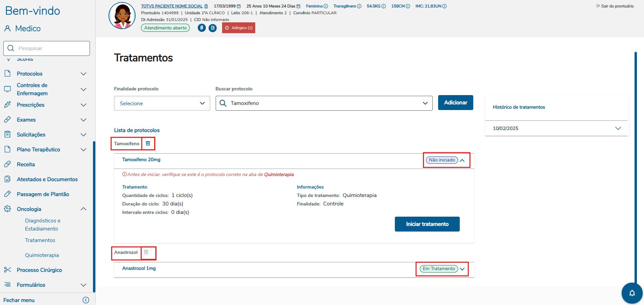Open the notifications bell
The width and height of the screenshot is (644, 305).
coord(632,293)
